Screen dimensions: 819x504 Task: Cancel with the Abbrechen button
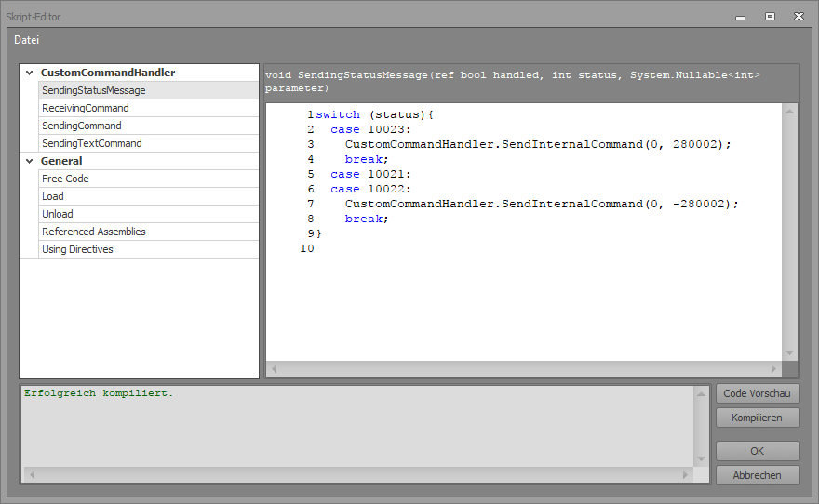758,475
